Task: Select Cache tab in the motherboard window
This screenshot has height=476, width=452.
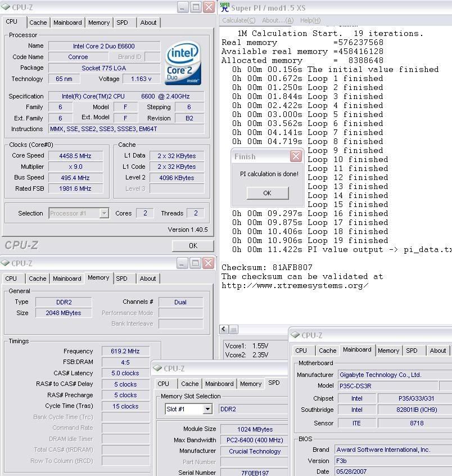Action: (328, 351)
